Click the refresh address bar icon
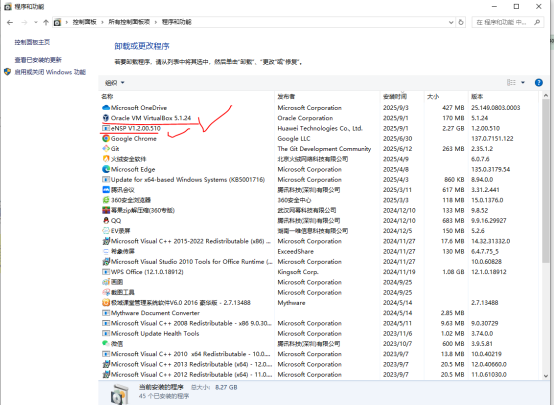Screen dimensions: 554x406 click(x=461, y=22)
